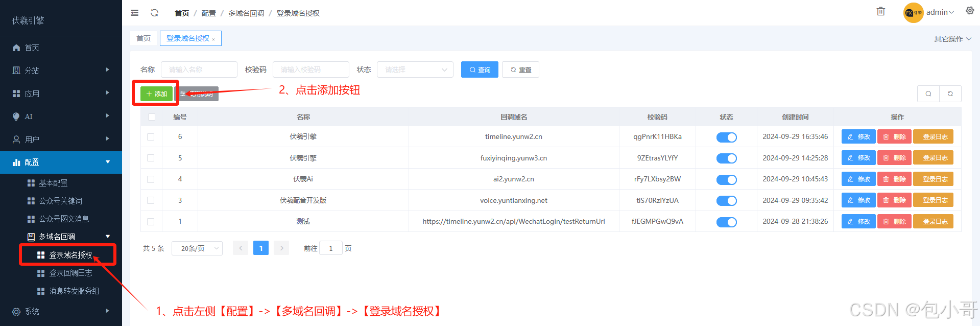Screen dimensions: 980x326
Task: Click the 用户 person icon in the sidebar
Action: pos(16,139)
